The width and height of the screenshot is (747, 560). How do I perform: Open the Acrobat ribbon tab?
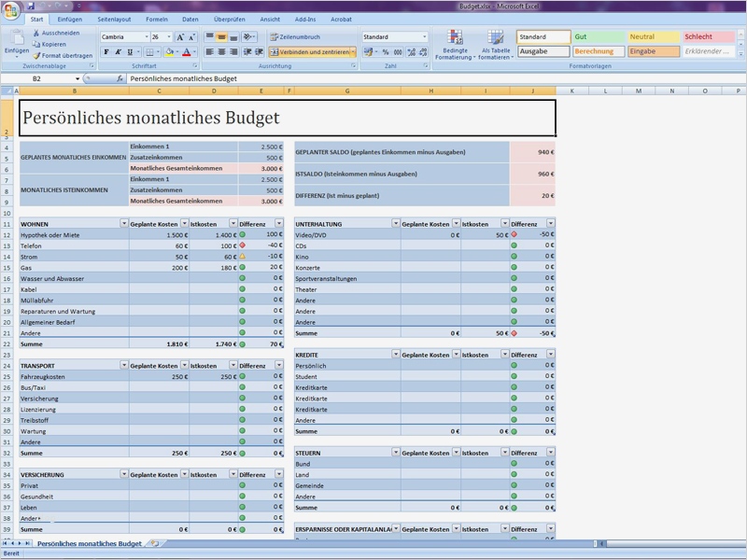coord(341,20)
